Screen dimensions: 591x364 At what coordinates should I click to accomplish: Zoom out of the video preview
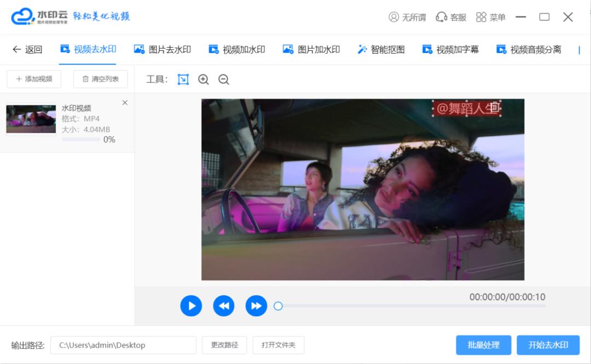(x=223, y=79)
